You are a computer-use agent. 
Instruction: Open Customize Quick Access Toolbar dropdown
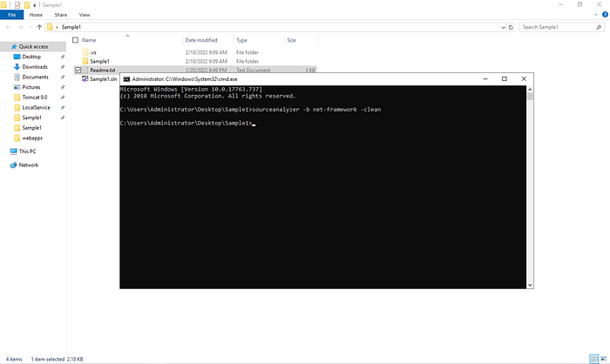coord(35,5)
